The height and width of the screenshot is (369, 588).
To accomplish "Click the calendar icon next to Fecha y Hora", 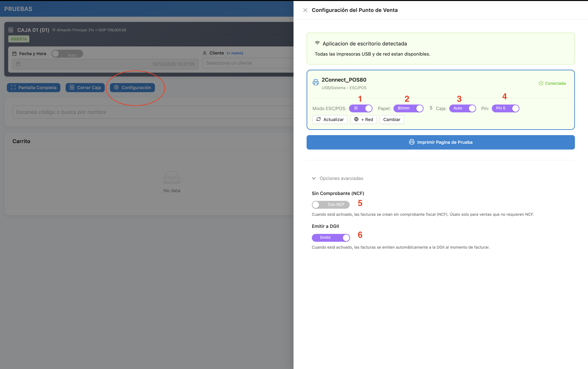I will pos(14,54).
